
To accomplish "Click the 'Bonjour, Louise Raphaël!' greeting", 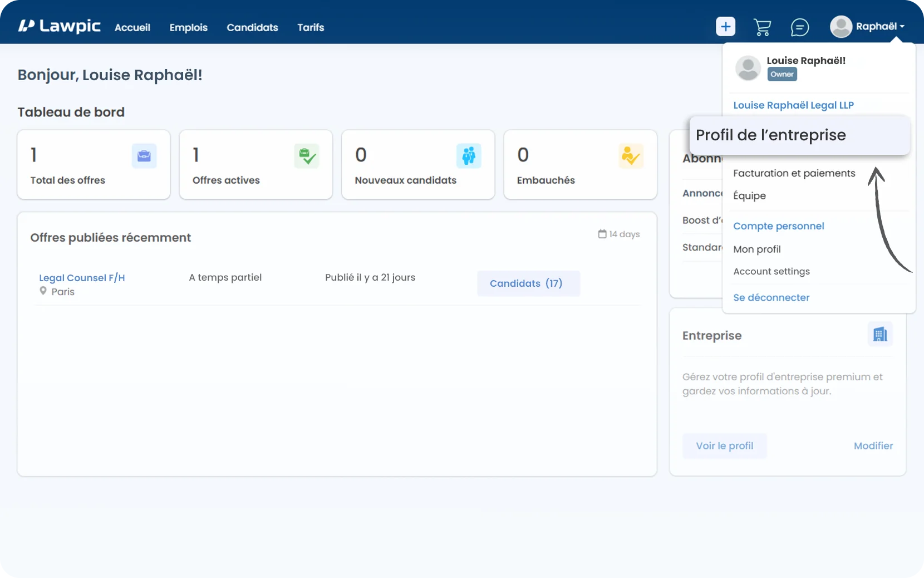I will pyautogui.click(x=110, y=75).
